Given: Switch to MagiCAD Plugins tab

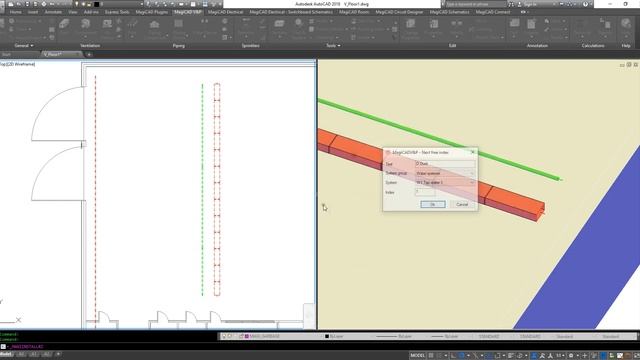Looking at the screenshot, I should tap(151, 12).
